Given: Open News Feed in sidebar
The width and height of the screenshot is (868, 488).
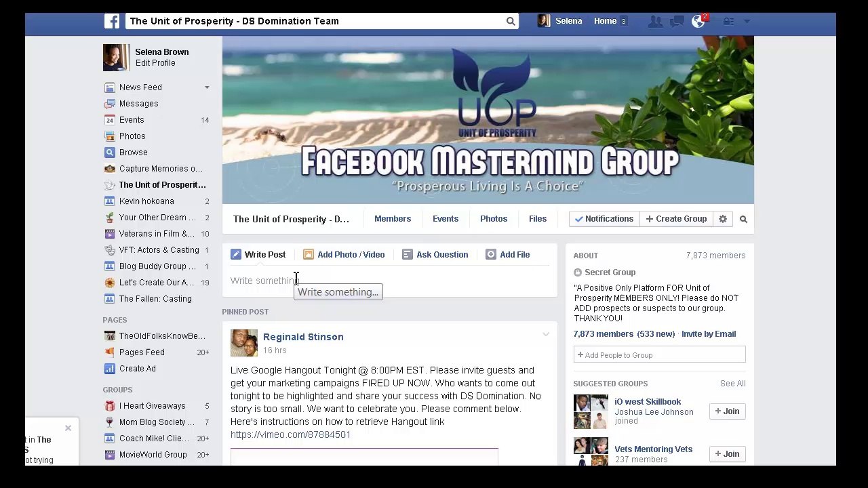Looking at the screenshot, I should (140, 87).
